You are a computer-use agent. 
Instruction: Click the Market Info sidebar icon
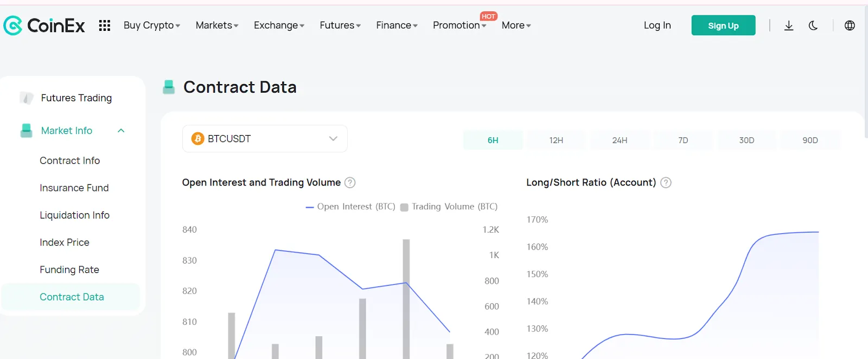pos(26,131)
